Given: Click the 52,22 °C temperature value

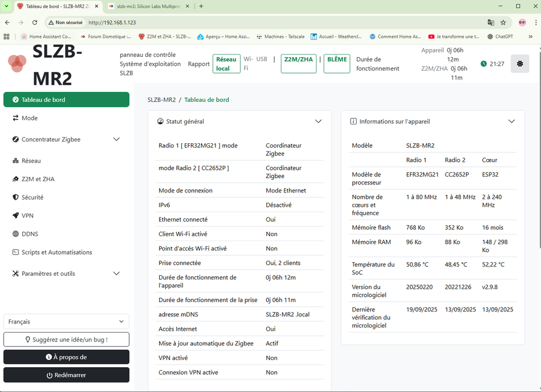Looking at the screenshot, I should pyautogui.click(x=493, y=264).
